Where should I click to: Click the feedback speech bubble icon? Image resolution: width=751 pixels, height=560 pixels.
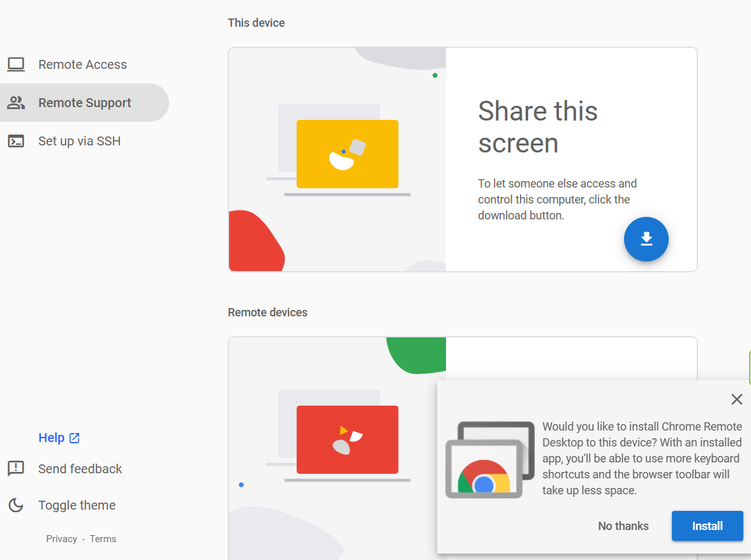point(16,469)
